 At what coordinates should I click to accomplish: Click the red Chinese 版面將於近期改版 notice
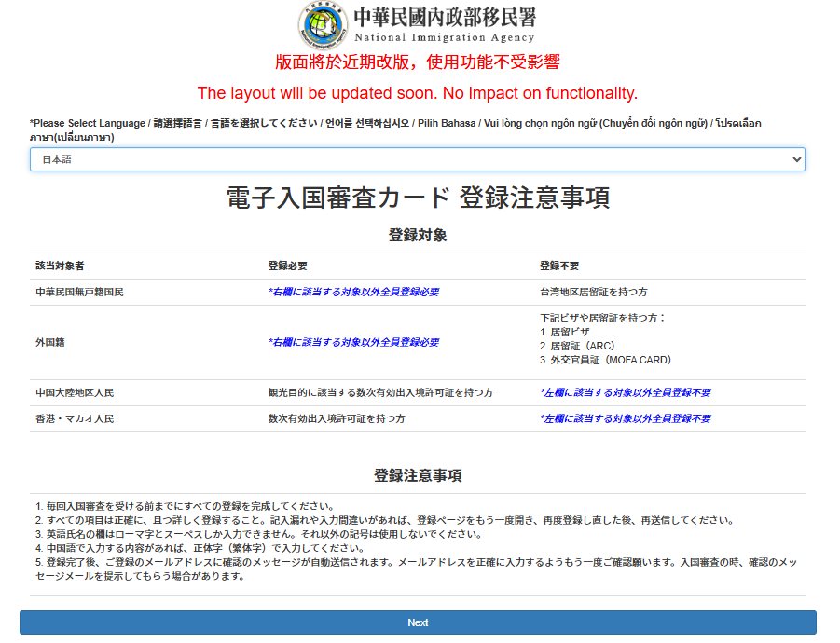pos(417,62)
